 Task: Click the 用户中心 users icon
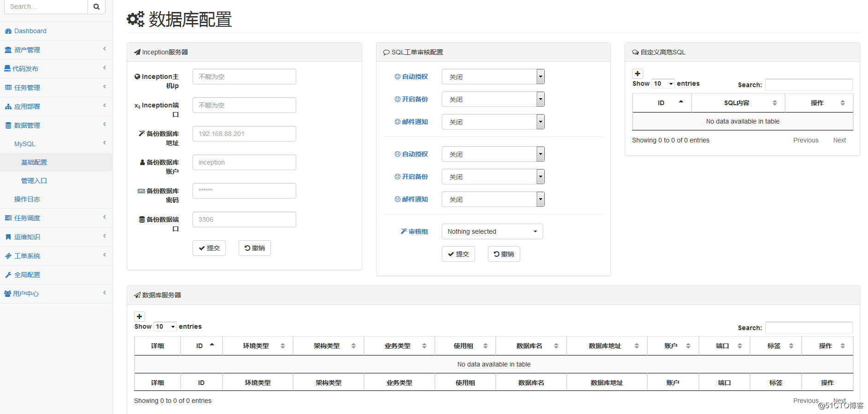[x=7, y=294]
